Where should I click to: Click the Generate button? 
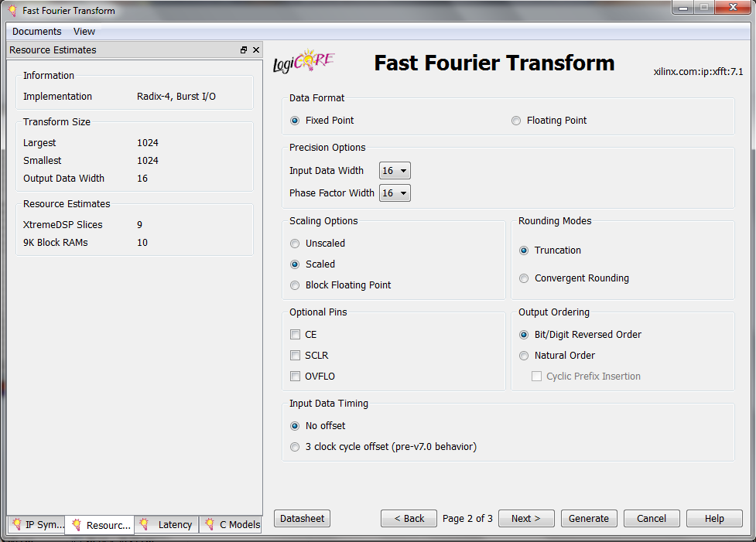pos(589,519)
